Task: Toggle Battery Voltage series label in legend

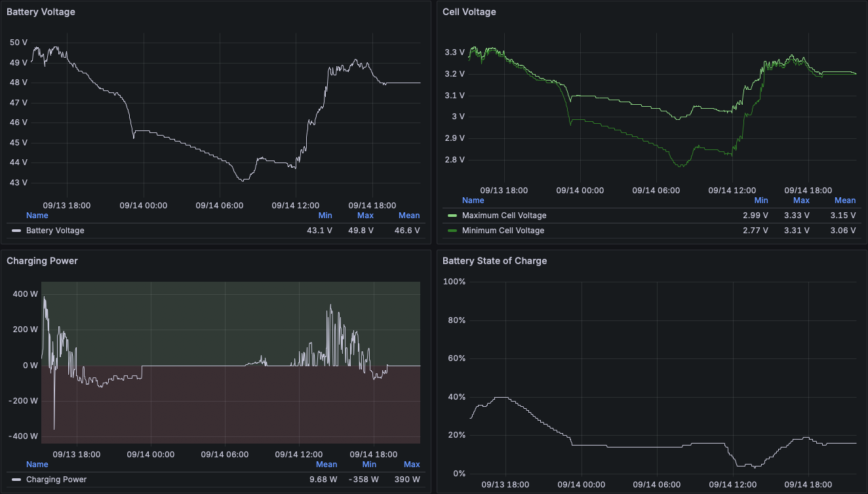Action: pos(55,231)
